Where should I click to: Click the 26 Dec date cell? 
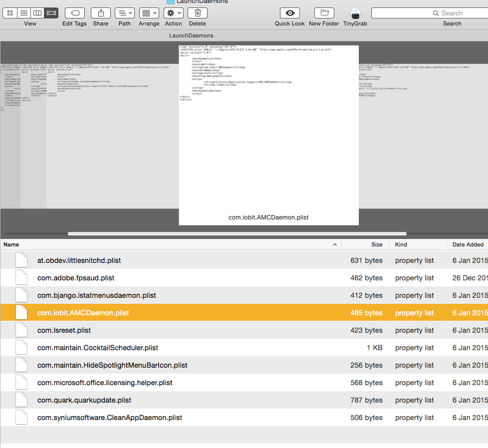click(470, 278)
